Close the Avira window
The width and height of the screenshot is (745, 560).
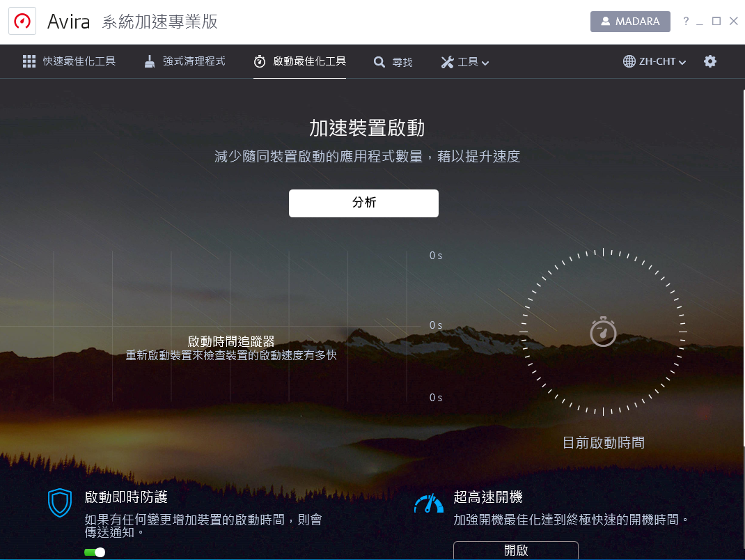(x=734, y=21)
